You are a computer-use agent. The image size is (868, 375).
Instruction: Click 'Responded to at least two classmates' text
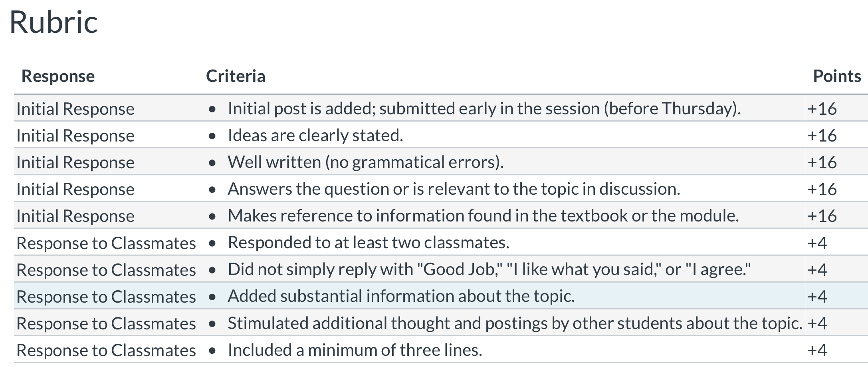(x=369, y=243)
